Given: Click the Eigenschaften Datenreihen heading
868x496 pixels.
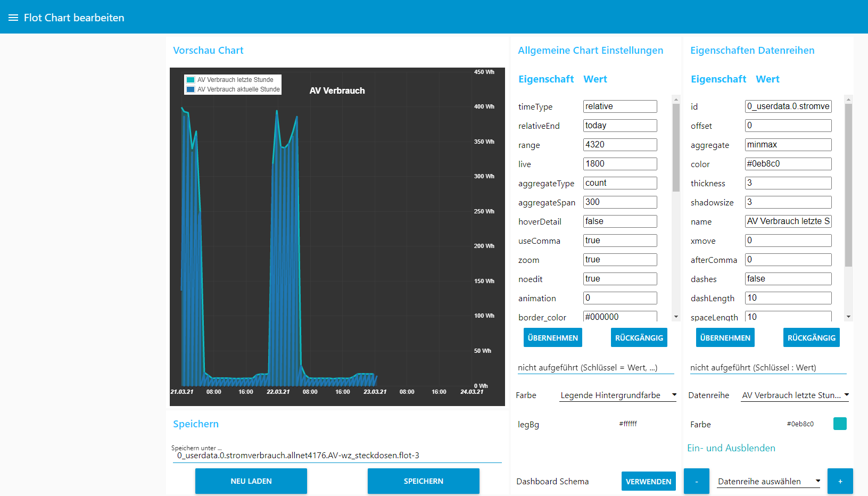Looking at the screenshot, I should 753,51.
